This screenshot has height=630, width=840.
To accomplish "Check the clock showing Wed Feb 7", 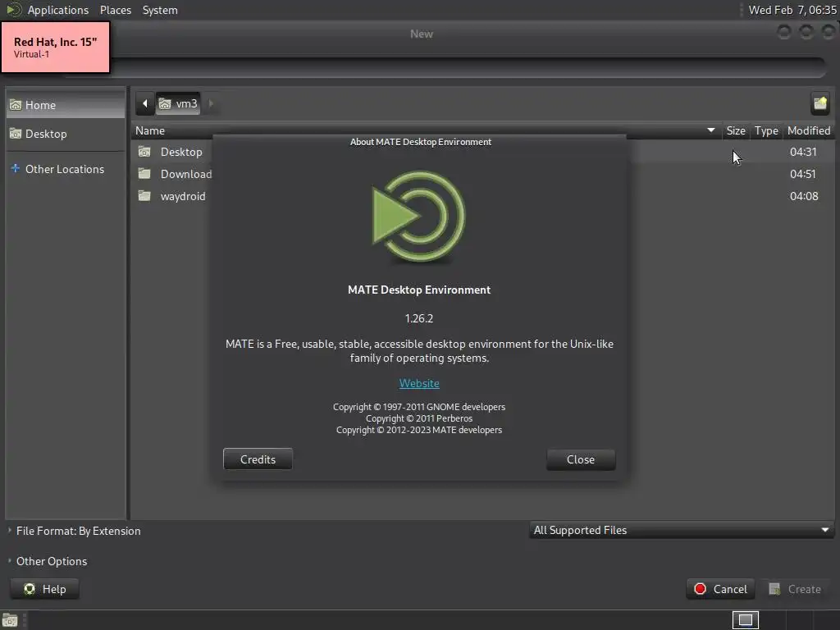I will pyautogui.click(x=792, y=10).
